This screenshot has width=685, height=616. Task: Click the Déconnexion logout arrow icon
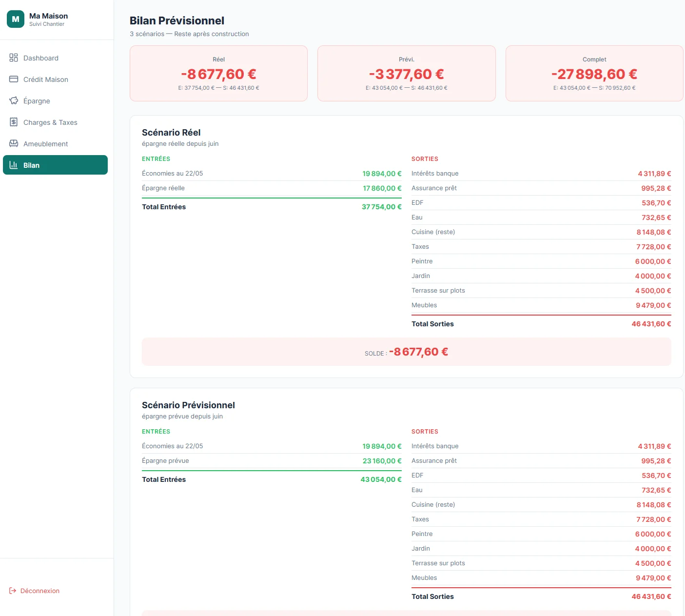tap(13, 591)
